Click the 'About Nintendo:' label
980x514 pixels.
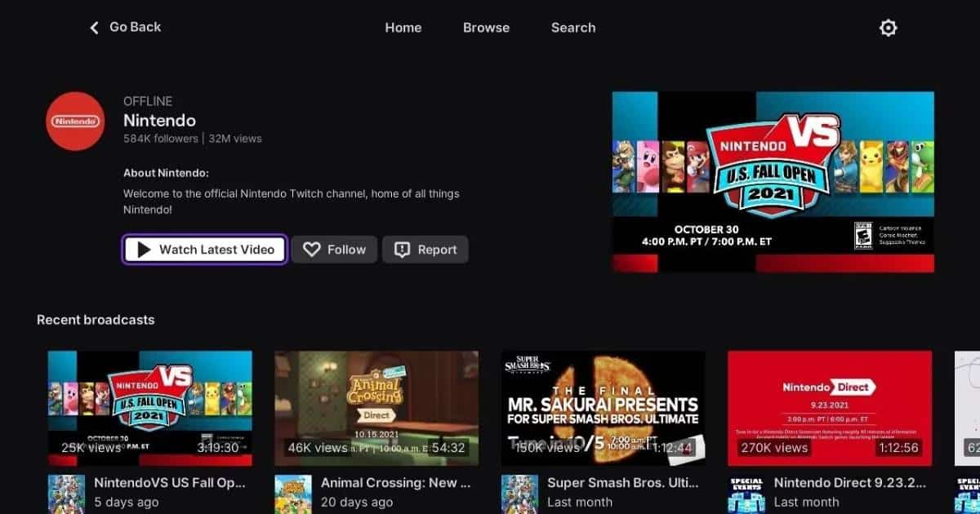[166, 173]
